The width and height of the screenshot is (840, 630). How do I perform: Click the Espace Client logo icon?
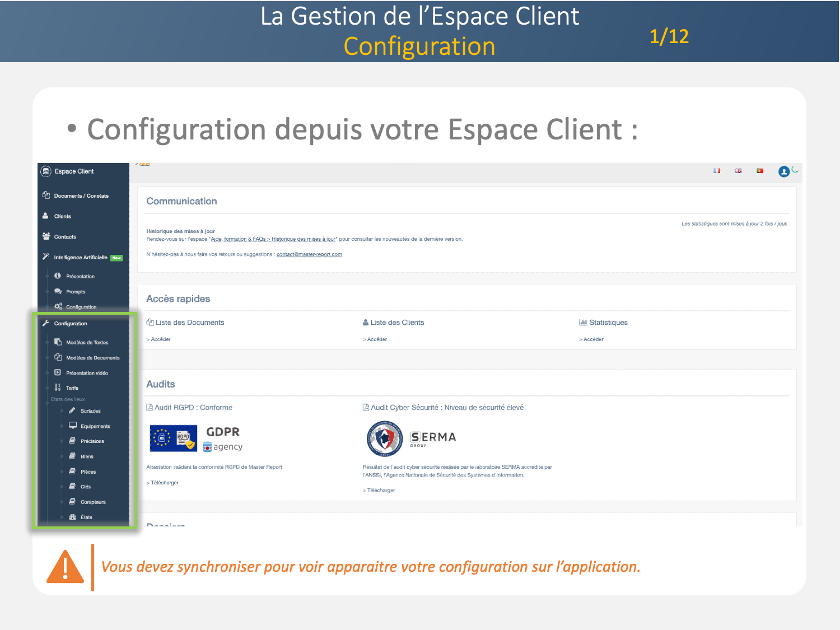pyautogui.click(x=46, y=171)
